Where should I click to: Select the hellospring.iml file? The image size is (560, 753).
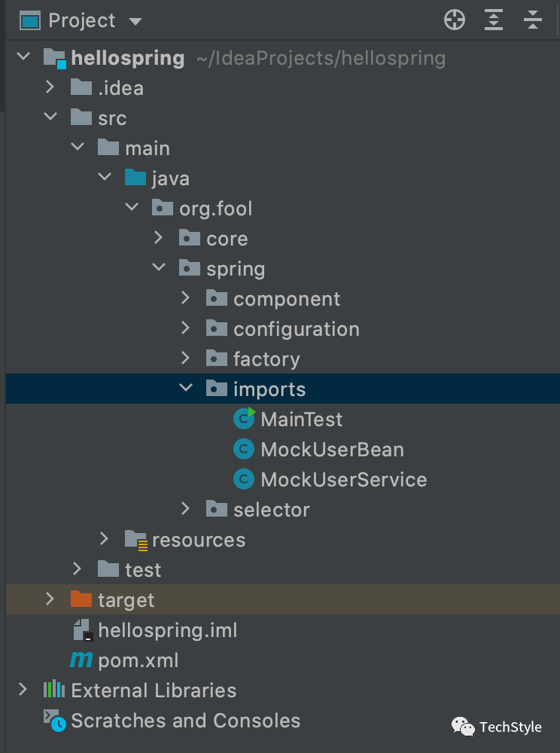point(167,630)
